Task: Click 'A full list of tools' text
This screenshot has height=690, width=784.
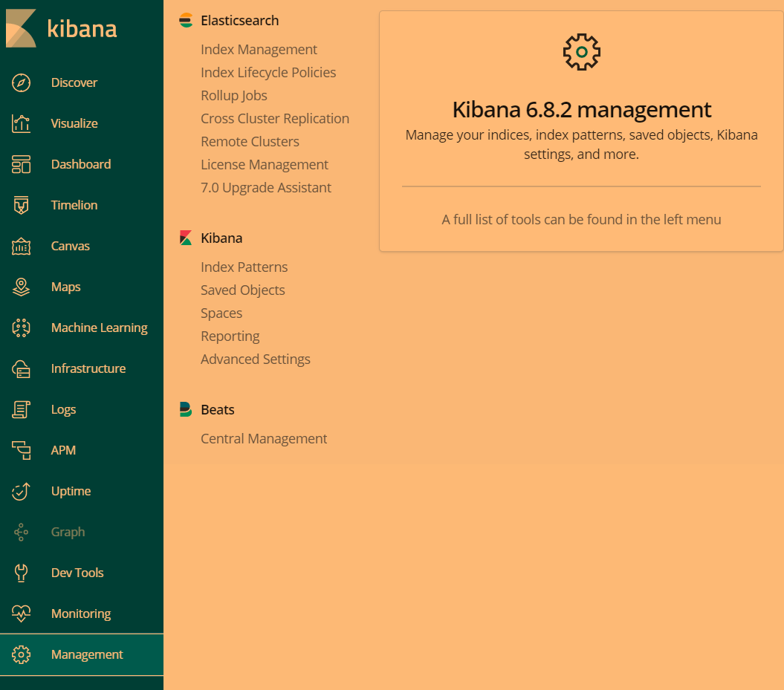Action: click(582, 219)
